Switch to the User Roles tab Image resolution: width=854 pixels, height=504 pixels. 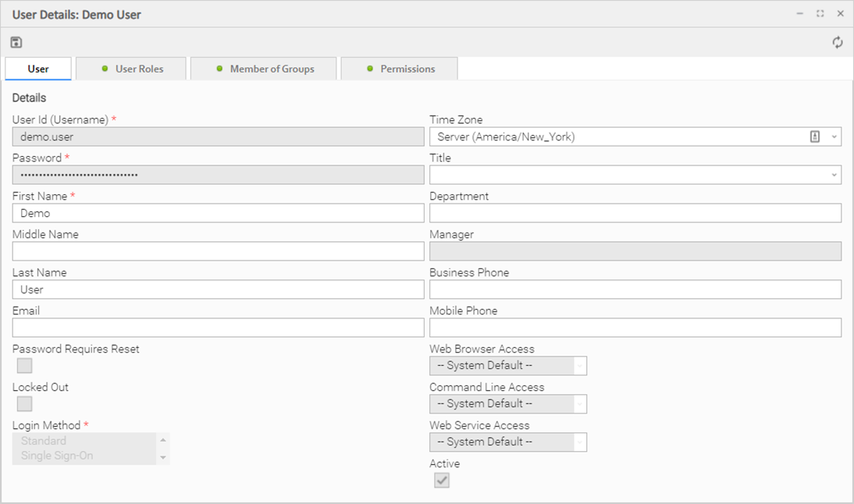133,69
